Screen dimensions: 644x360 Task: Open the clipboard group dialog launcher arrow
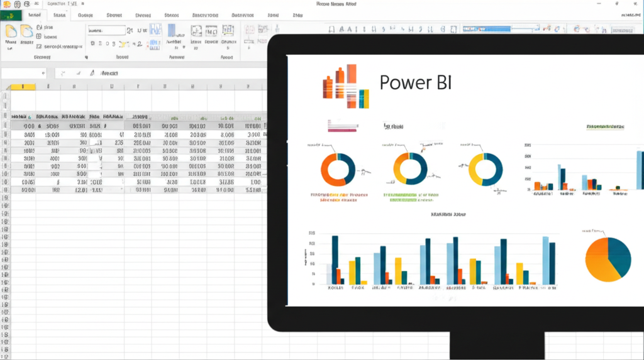(x=86, y=57)
